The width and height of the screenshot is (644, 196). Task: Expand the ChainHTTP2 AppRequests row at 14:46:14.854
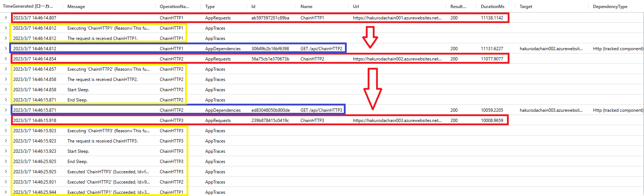(x=5, y=59)
